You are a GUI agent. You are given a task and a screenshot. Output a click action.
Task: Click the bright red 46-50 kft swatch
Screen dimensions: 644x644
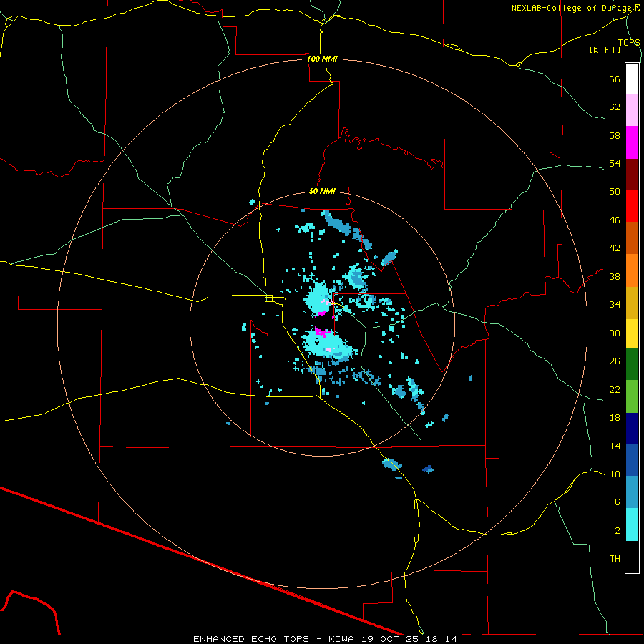pos(632,206)
